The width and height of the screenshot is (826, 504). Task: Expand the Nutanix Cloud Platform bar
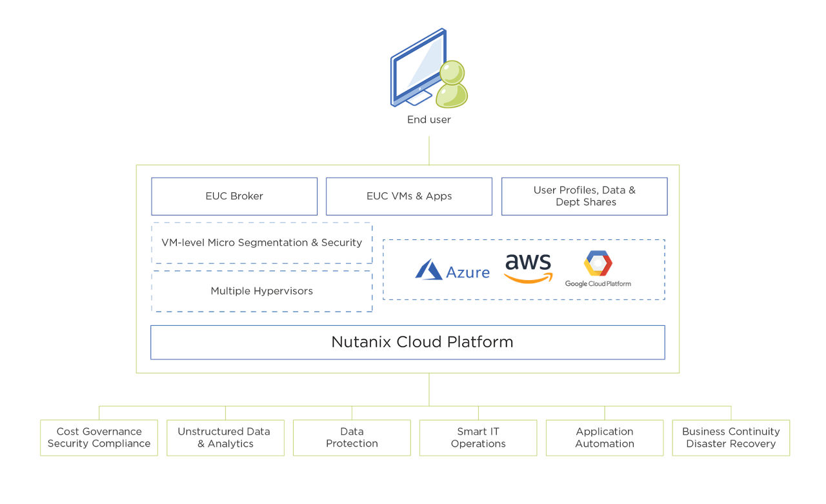coord(407,342)
